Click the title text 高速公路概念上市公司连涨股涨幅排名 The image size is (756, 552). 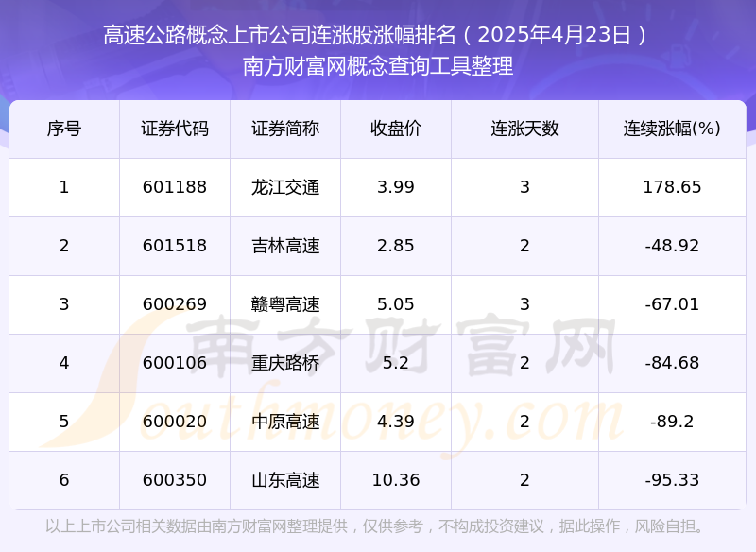click(x=279, y=35)
